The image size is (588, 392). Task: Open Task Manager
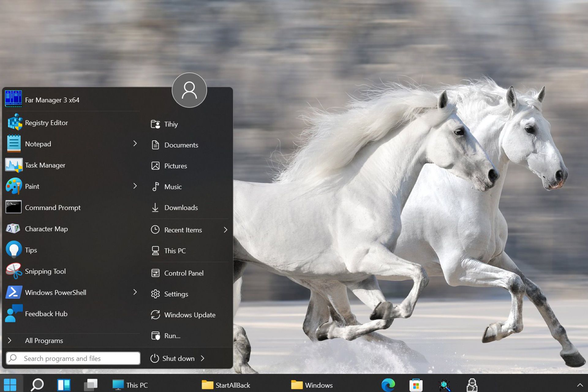[x=45, y=165]
